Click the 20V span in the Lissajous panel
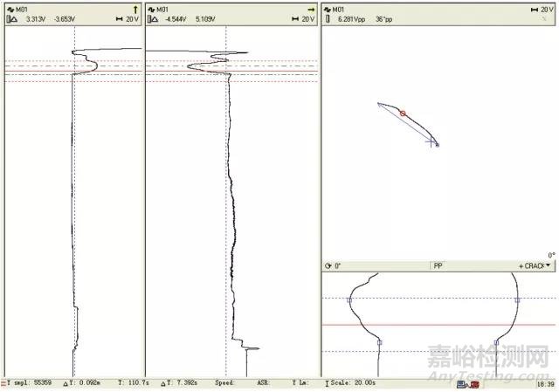 click(x=543, y=9)
